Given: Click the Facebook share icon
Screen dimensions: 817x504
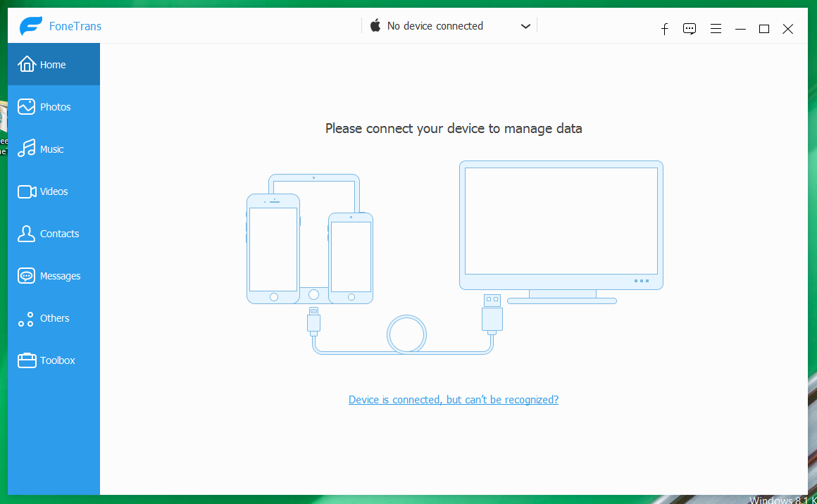Looking at the screenshot, I should (664, 29).
